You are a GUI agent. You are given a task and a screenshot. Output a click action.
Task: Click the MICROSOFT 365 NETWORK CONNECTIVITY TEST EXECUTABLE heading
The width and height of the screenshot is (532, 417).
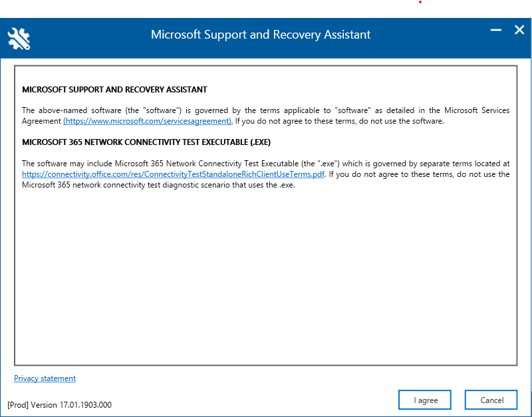tap(146, 142)
